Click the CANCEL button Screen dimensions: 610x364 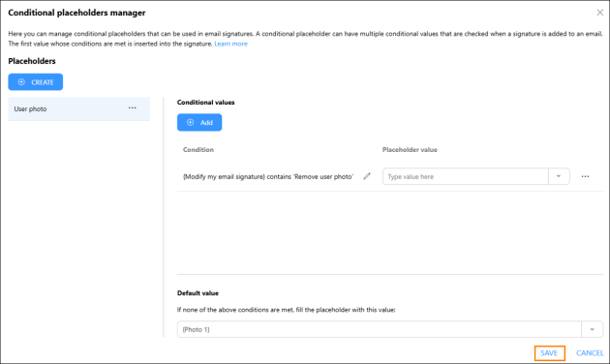pos(590,353)
